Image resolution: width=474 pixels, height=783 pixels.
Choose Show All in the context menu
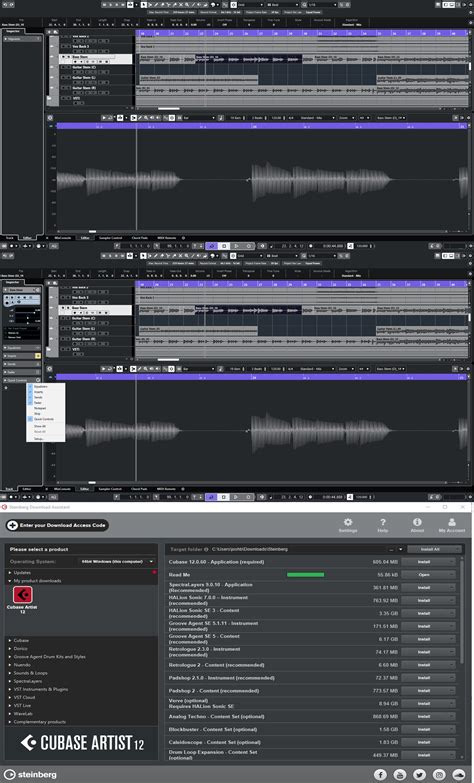pos(40,426)
